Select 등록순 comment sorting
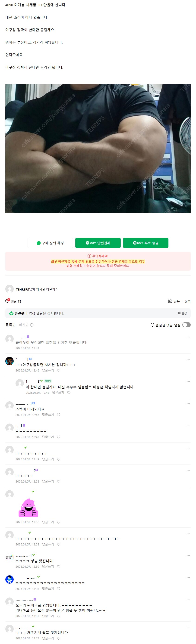 [10, 325]
